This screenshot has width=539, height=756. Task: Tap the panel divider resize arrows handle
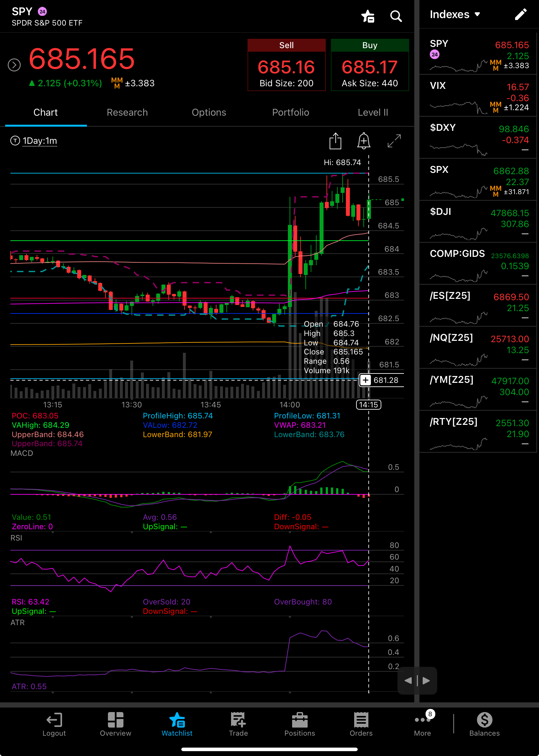pos(417,680)
